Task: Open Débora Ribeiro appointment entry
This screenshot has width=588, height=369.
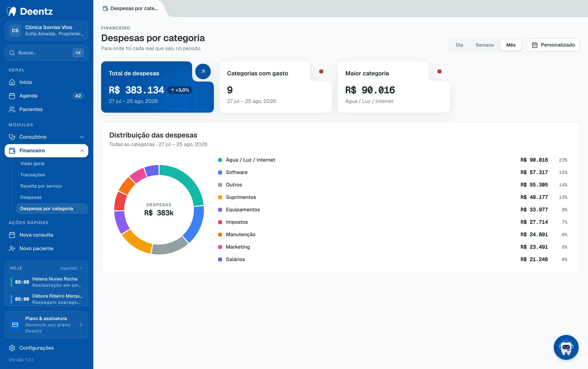Action: pos(46,299)
